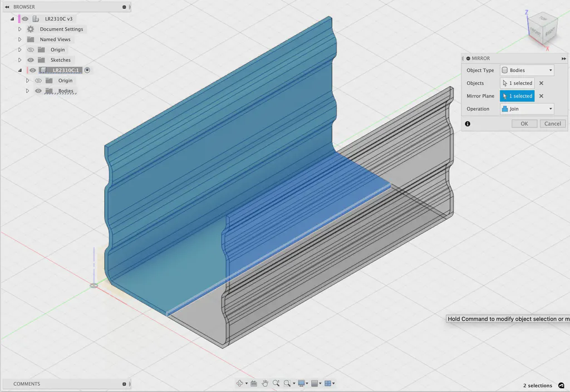The image size is (570, 392).
Task: Open the Viewports layout icon
Action: point(328,383)
